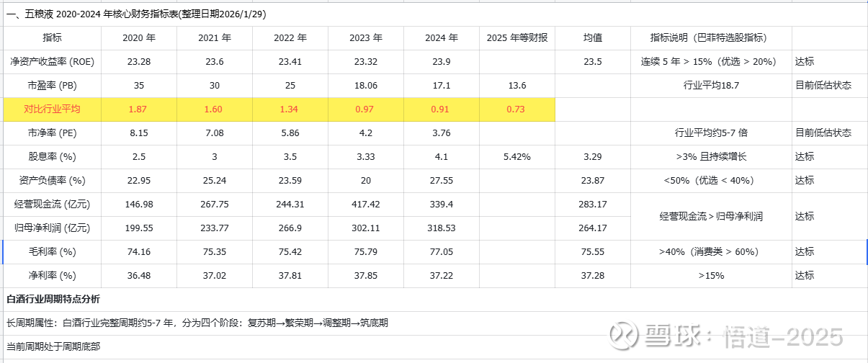Select the cell showing 22.95

pos(139,181)
